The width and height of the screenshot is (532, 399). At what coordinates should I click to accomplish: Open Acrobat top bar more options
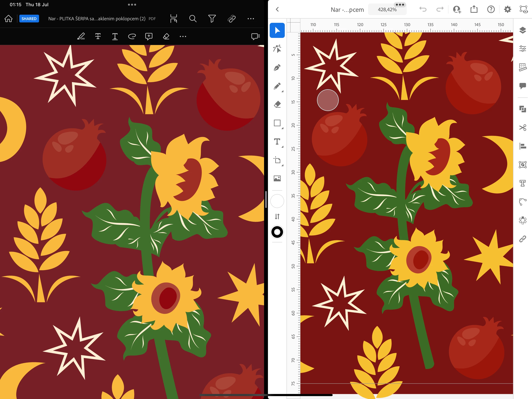251,19
